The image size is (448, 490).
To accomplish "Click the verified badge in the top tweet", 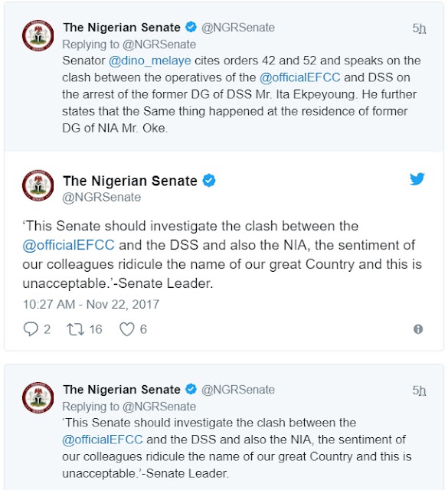I will point(191,28).
